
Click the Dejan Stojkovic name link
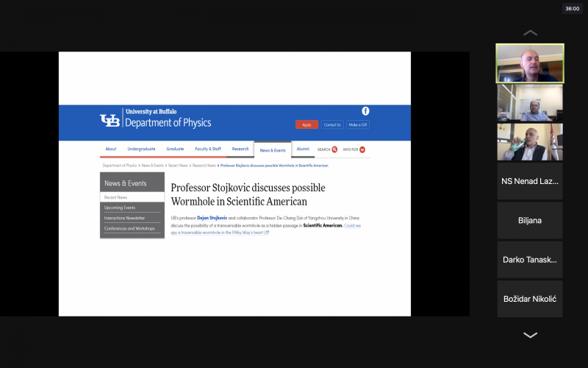tap(212, 218)
